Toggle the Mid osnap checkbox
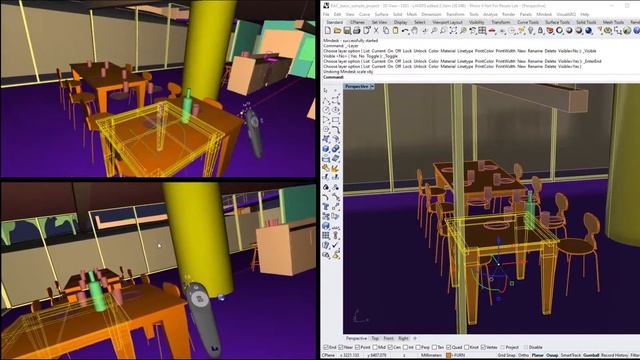Screen dimensions: 640x360 pos(375,347)
